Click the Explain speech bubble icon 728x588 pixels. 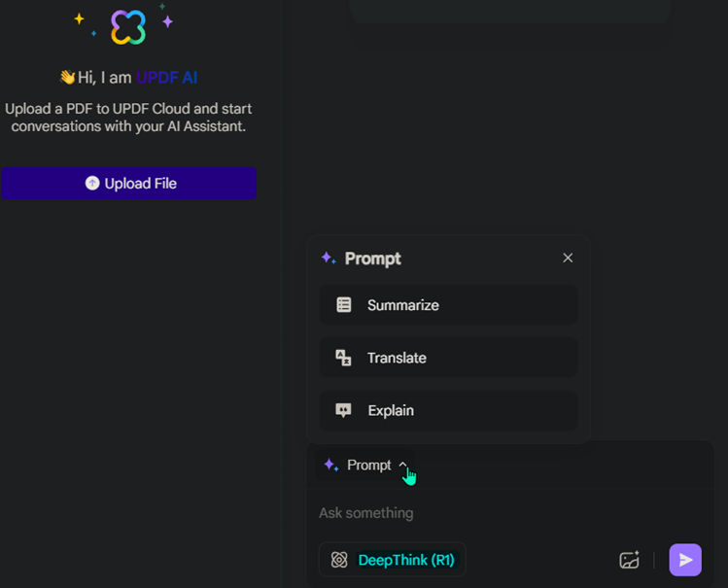click(343, 410)
